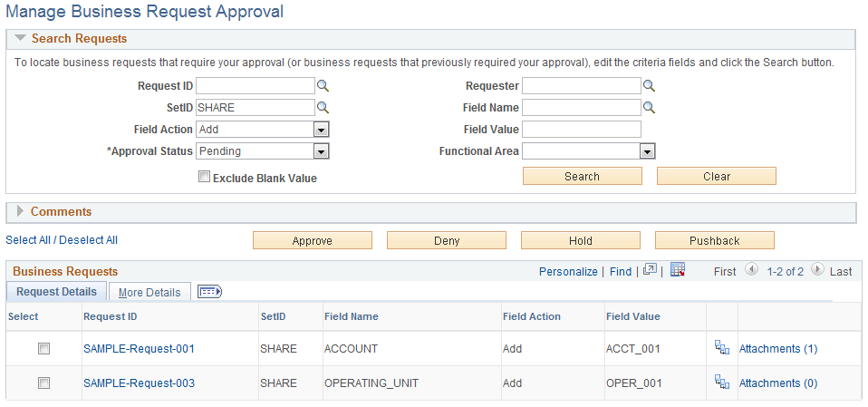Click Select All link
This screenshot has width=868, height=407.
pos(28,240)
